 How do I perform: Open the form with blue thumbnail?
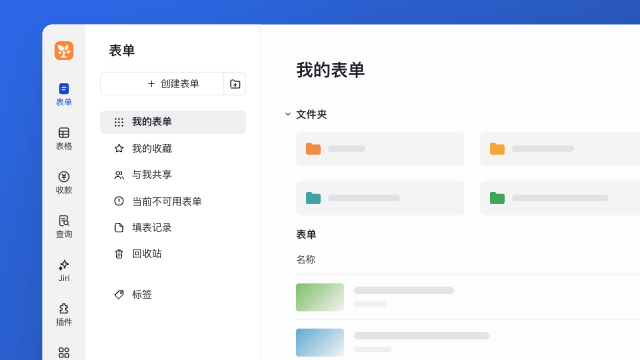(x=468, y=342)
